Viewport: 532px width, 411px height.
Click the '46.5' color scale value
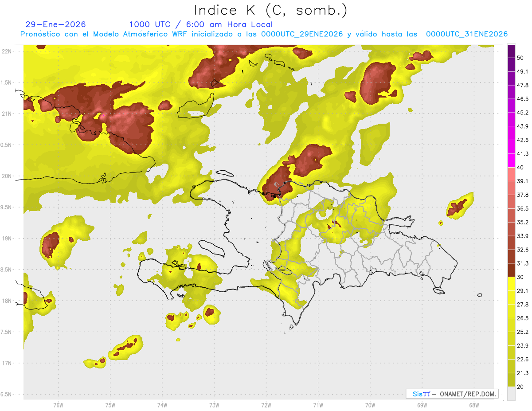tap(523, 99)
